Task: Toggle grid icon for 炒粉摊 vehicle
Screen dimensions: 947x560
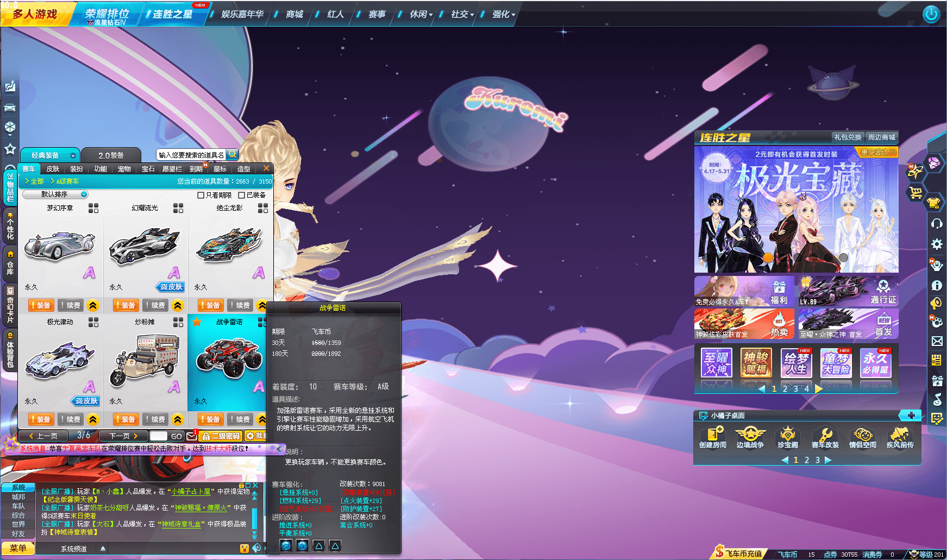Action: [x=178, y=322]
